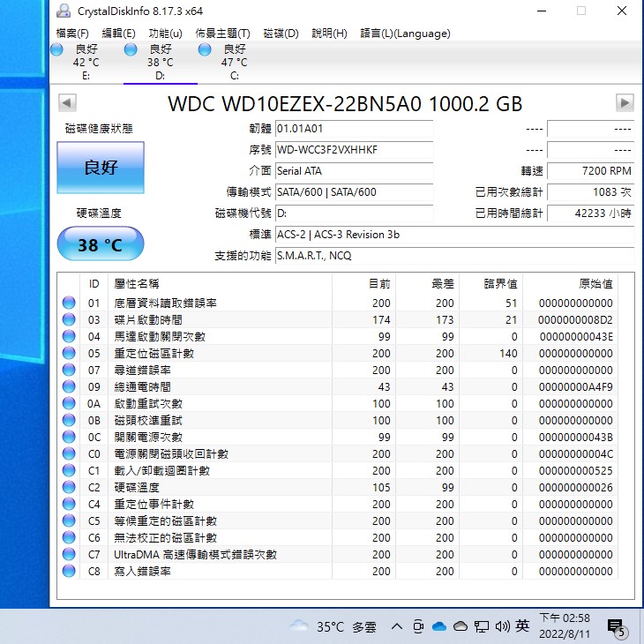
Task: Open the 語言(L)(Language) menu
Action: click(405, 34)
